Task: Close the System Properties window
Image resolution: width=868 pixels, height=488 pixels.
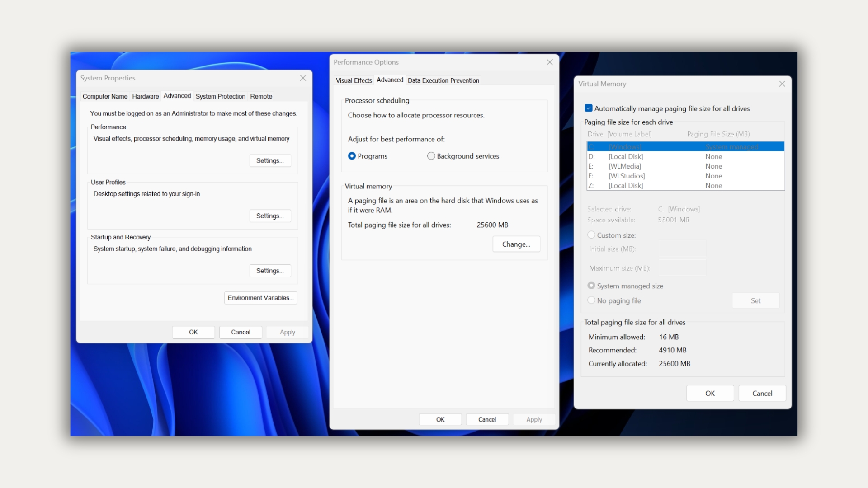Action: pyautogui.click(x=303, y=78)
